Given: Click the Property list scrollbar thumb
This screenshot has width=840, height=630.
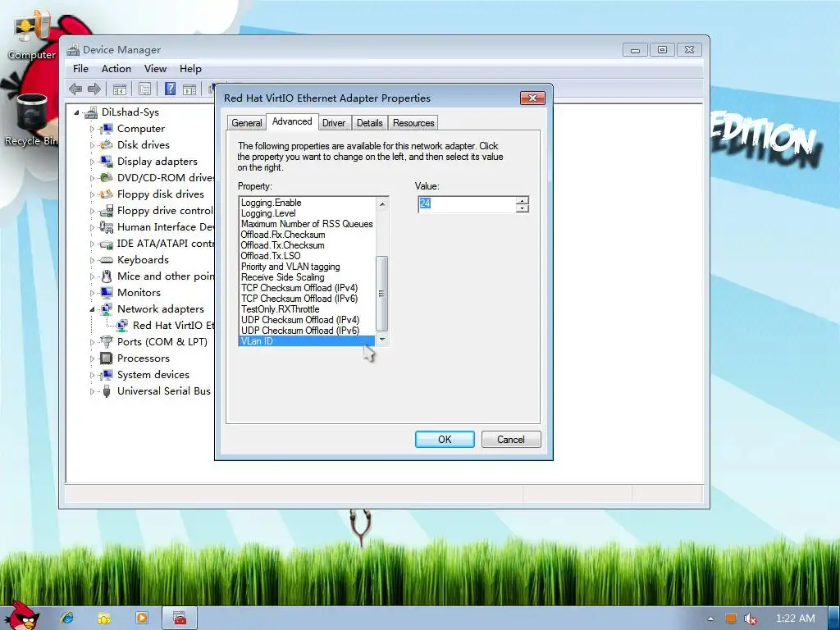Looking at the screenshot, I should 382,293.
